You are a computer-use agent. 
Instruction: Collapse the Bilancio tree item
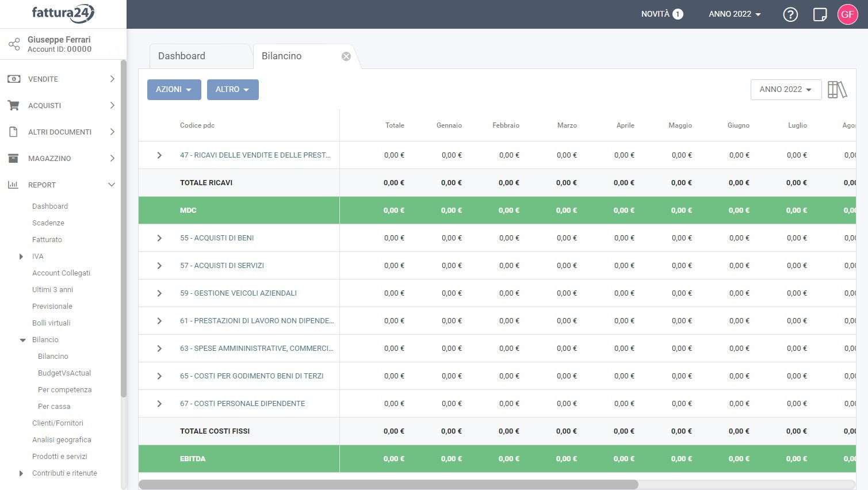coord(22,340)
